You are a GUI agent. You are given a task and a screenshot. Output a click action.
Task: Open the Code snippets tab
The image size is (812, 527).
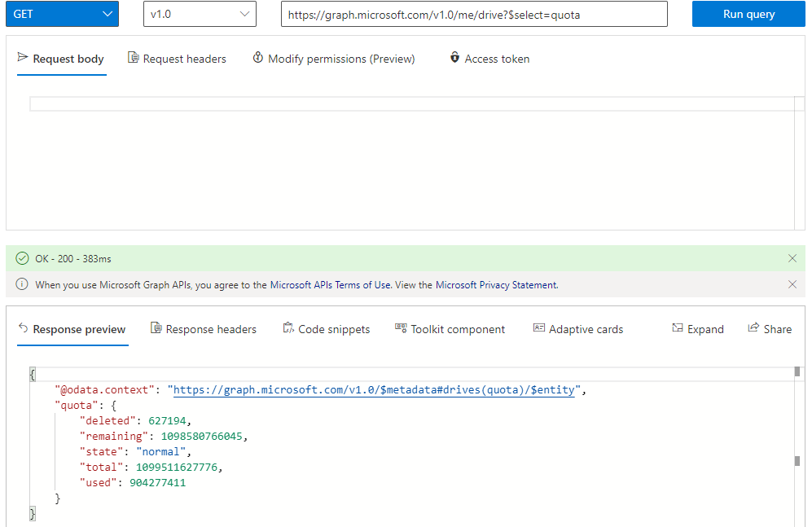pos(327,329)
